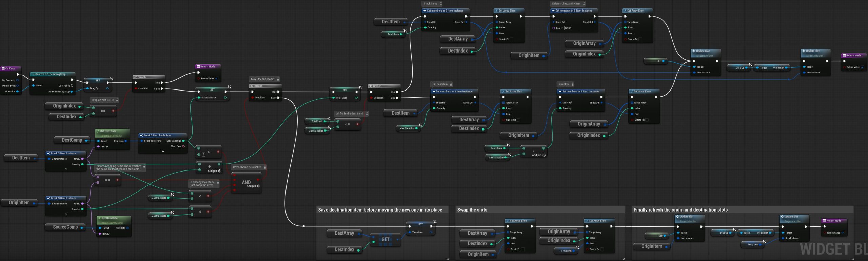
Task: Click the On Drop event node icon
Action: 3,69
